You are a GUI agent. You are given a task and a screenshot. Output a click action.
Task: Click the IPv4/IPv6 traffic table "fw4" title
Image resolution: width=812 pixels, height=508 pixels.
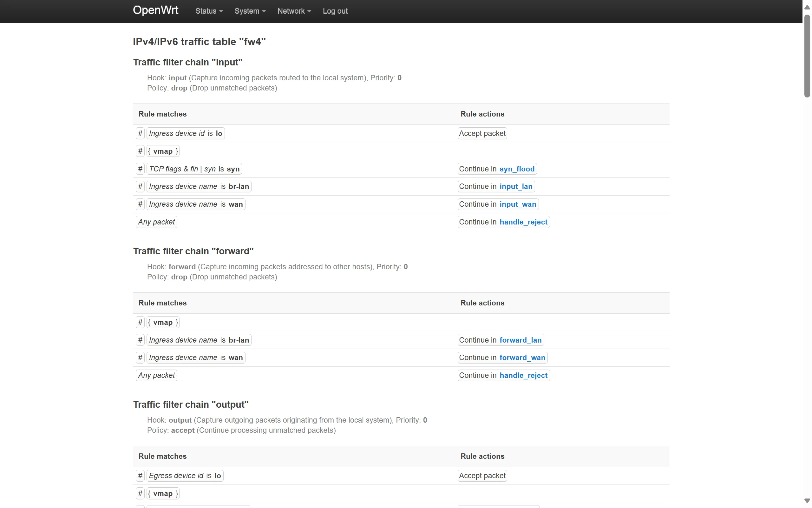pyautogui.click(x=199, y=42)
